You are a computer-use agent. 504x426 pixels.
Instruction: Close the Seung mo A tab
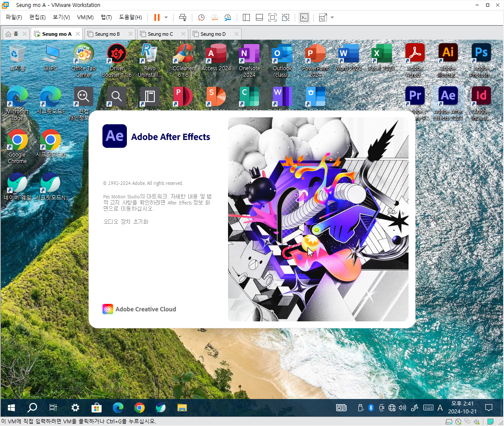click(78, 34)
